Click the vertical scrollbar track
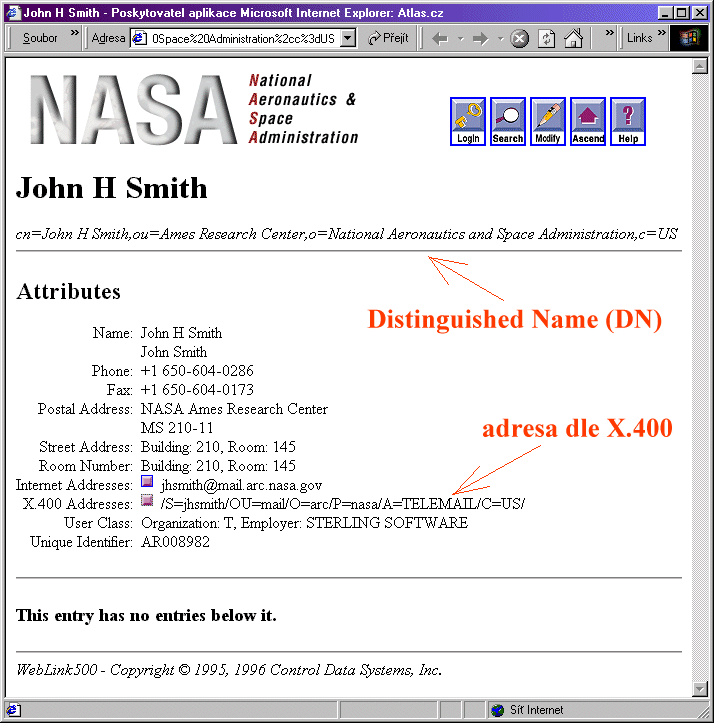Screen dimensions: 714x723 [700, 378]
